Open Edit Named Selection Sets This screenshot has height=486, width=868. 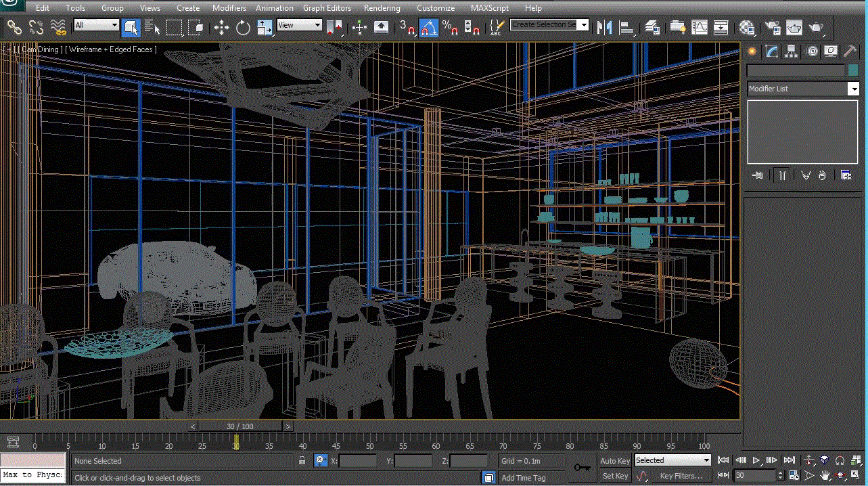pyautogui.click(x=496, y=27)
